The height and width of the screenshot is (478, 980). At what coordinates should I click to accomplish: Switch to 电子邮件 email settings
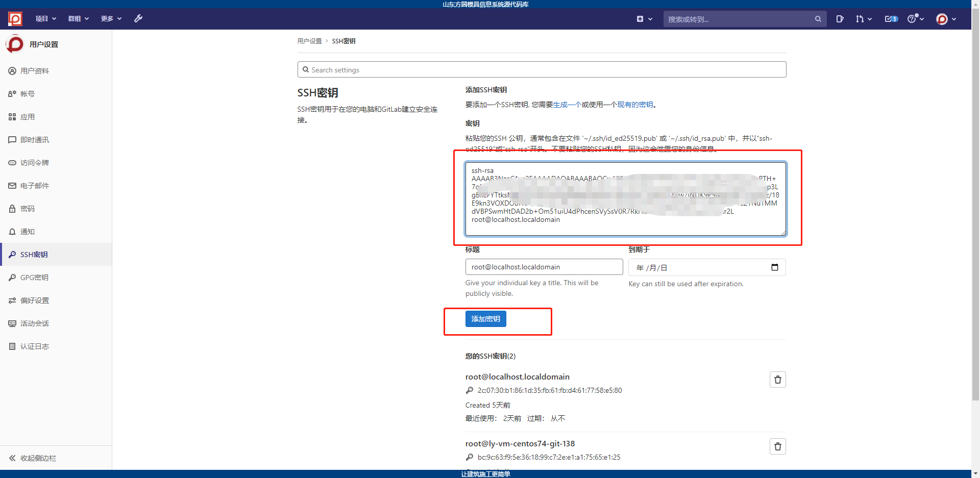35,185
